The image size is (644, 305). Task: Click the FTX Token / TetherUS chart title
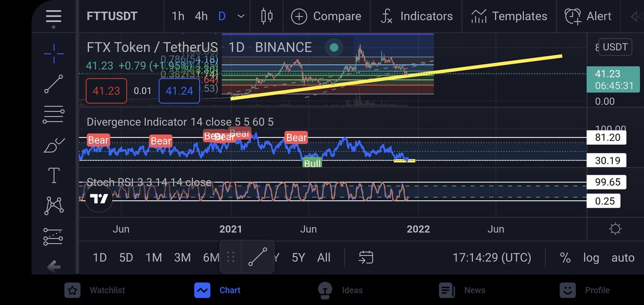point(153,47)
